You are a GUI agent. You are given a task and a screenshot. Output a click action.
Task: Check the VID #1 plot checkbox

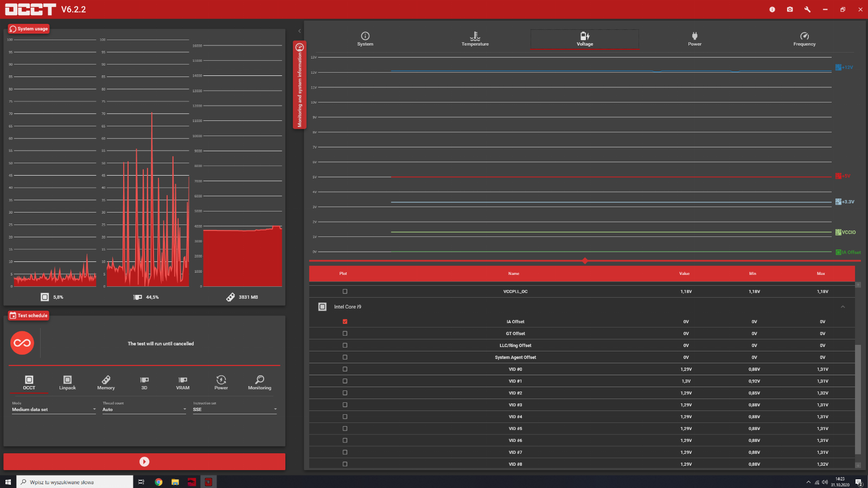345,381
